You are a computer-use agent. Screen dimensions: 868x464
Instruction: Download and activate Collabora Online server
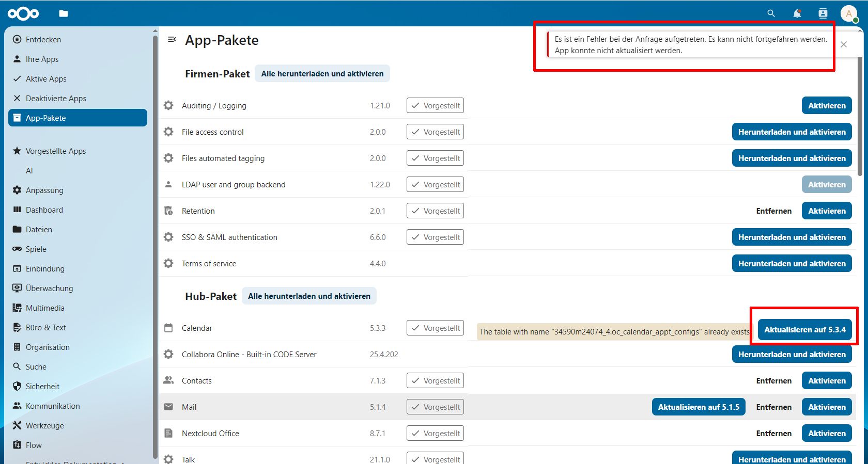coord(792,354)
